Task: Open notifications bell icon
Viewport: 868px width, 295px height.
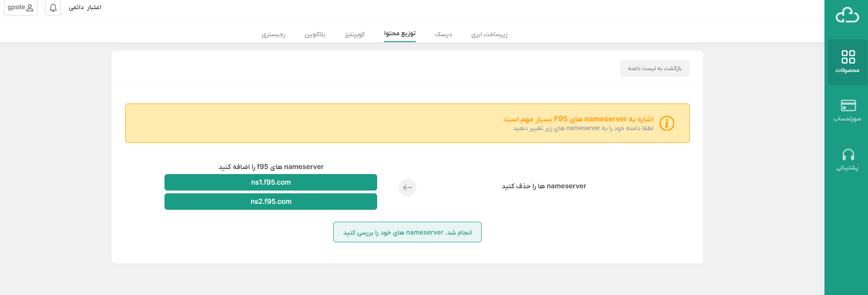Action: 53,8
